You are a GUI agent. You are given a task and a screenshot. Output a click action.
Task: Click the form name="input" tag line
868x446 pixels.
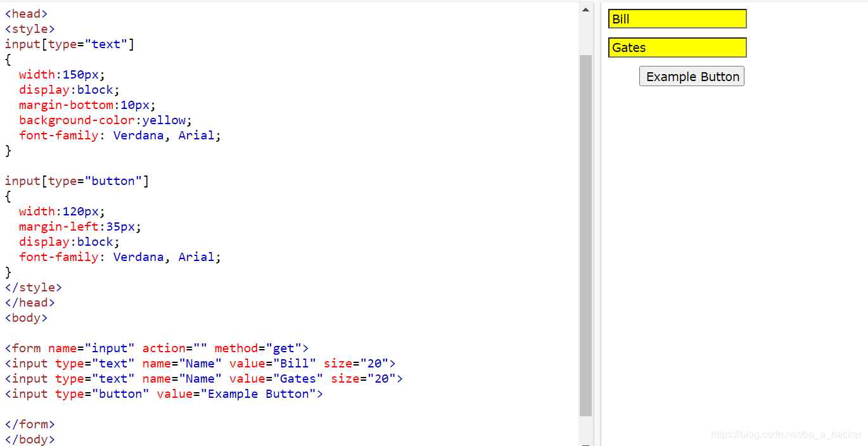pos(156,348)
